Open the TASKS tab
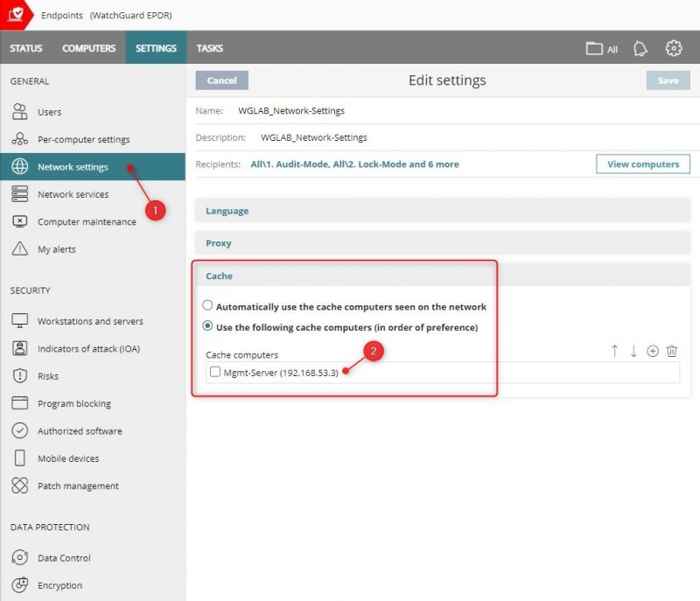This screenshot has height=601, width=700. point(210,48)
